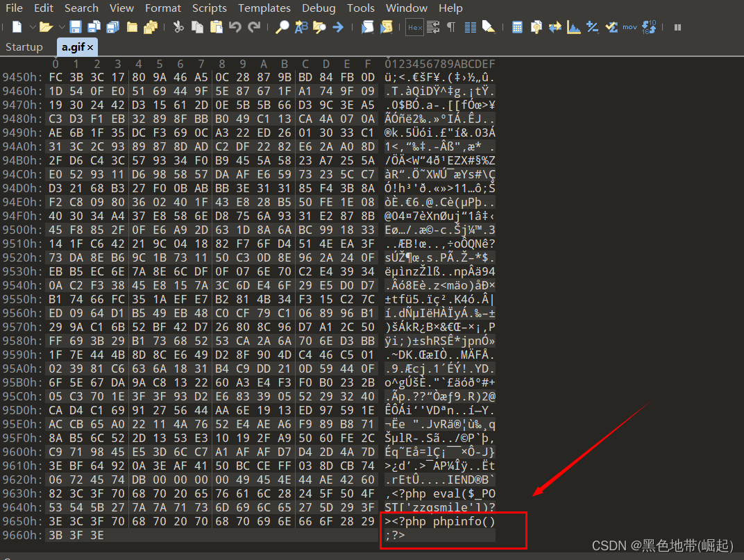The width and height of the screenshot is (744, 560).
Task: Click the Hex Operations plus-minus icon
Action: click(592, 27)
